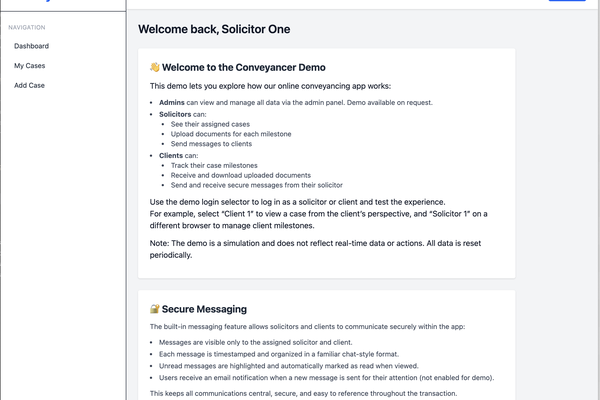The height and width of the screenshot is (400, 600).
Task: Click the bold "Admins" bullet word
Action: tap(172, 103)
